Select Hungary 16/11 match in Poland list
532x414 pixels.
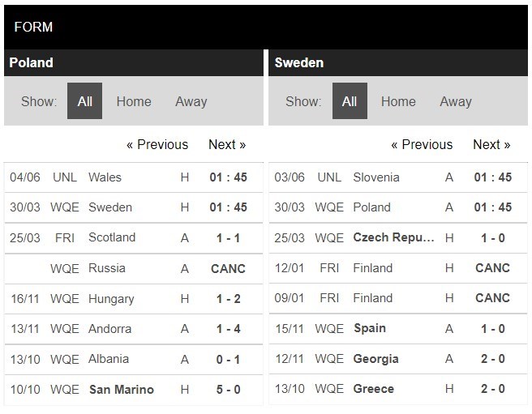pyautogui.click(x=134, y=299)
